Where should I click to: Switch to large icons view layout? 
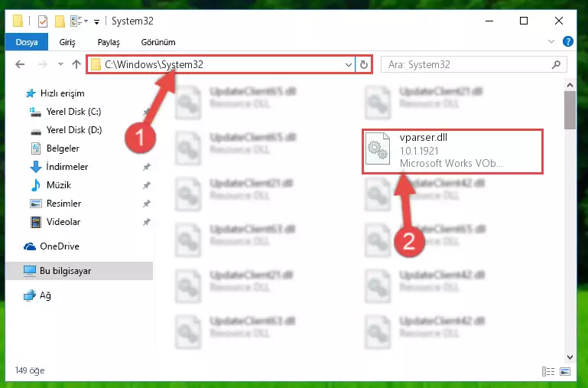[x=565, y=371]
